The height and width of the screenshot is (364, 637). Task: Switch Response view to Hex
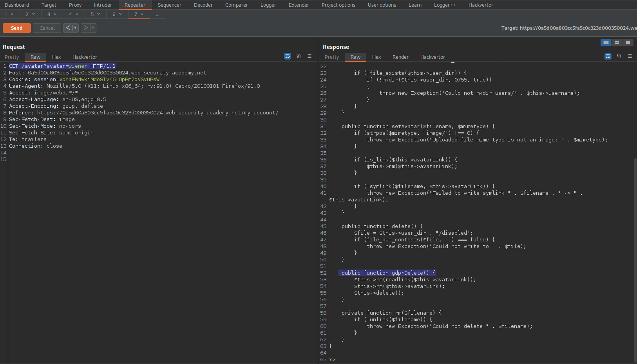(376, 57)
